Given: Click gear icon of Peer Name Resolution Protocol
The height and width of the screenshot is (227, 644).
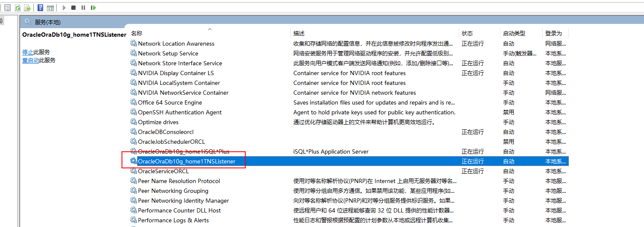Looking at the screenshot, I should point(134,181).
